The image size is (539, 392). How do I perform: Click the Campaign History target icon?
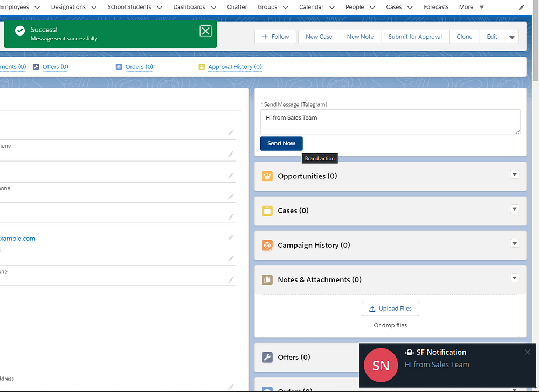pyautogui.click(x=267, y=245)
